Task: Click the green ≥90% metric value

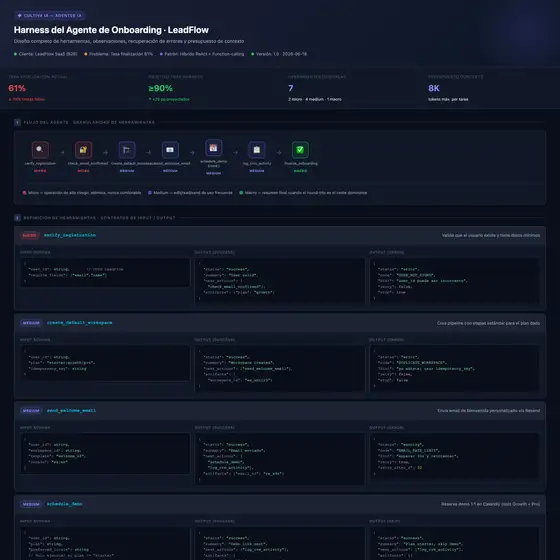Action: click(x=160, y=88)
